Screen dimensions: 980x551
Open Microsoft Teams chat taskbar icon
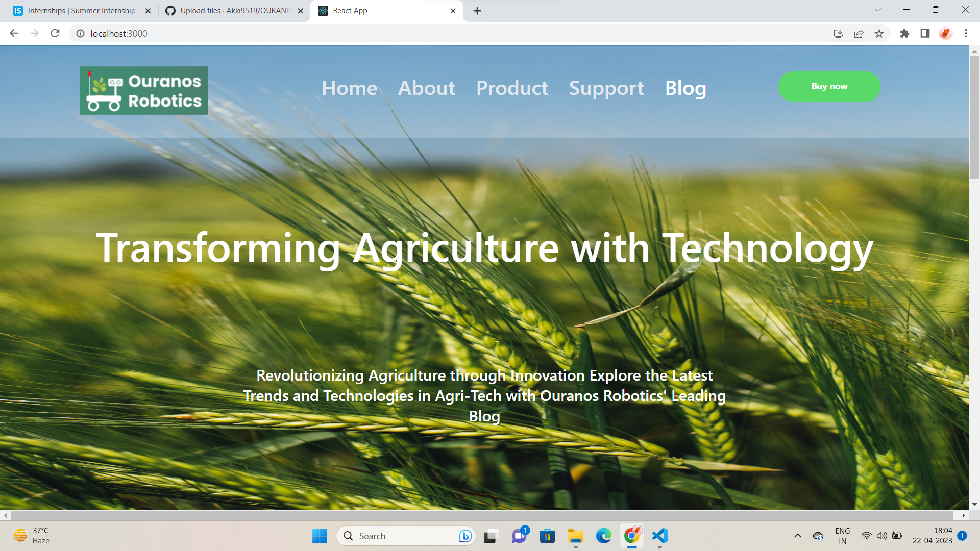(519, 536)
